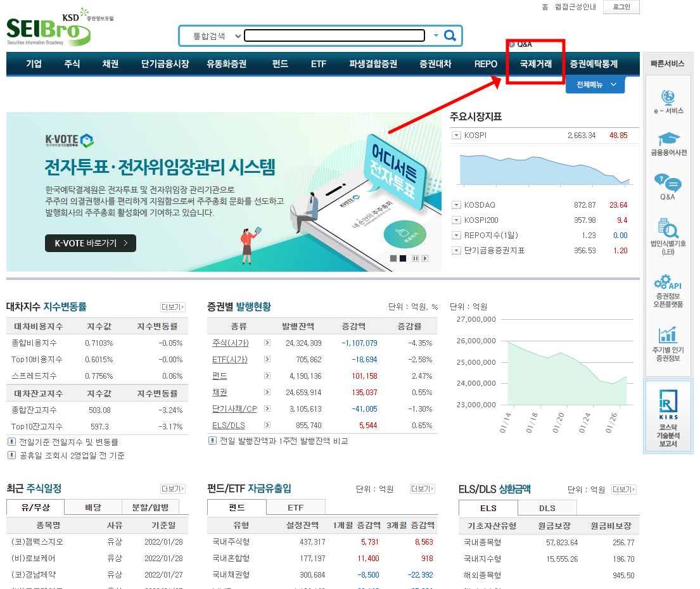Click the KOSPI trend chart

click(545, 168)
